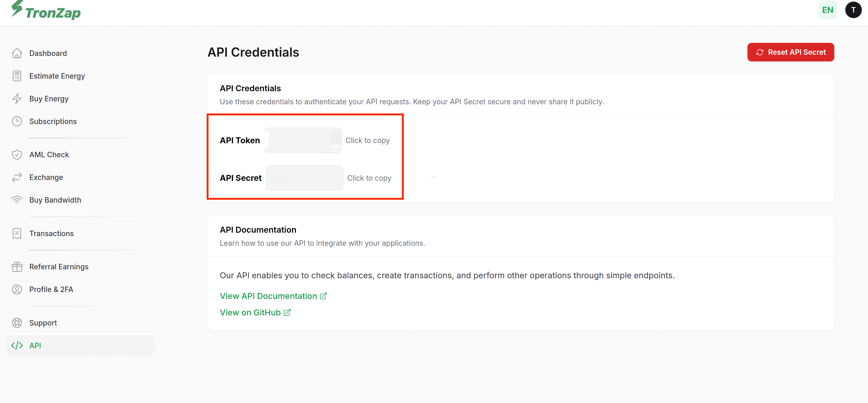Open Profile & 2FA settings

point(51,289)
